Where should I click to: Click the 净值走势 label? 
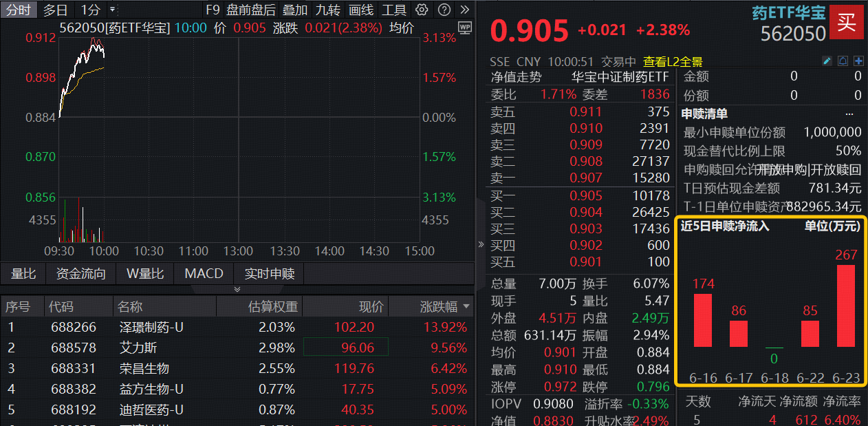click(x=517, y=77)
